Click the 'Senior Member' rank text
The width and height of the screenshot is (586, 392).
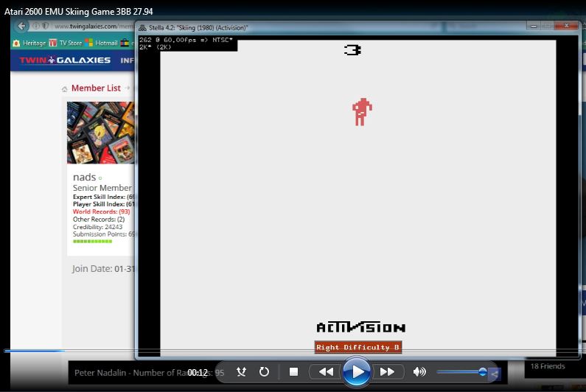click(102, 188)
